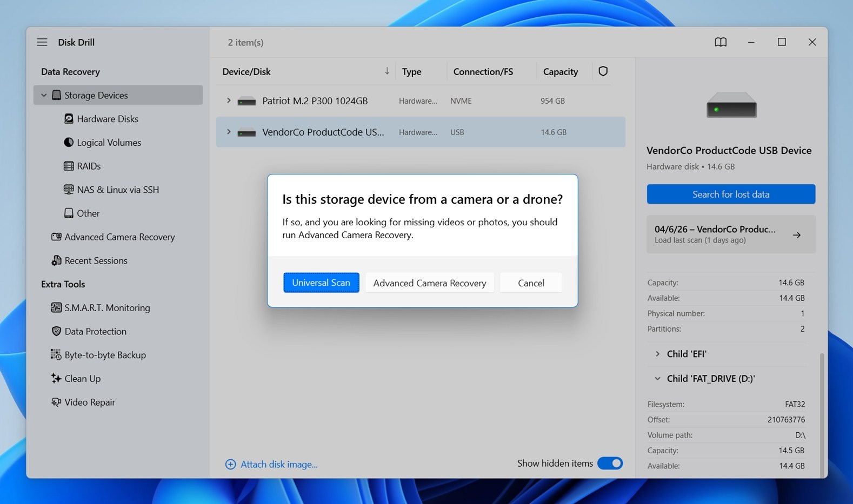The image size is (853, 504).
Task: Open S.M.A.R.T. Monitoring tool
Action: pos(107,308)
